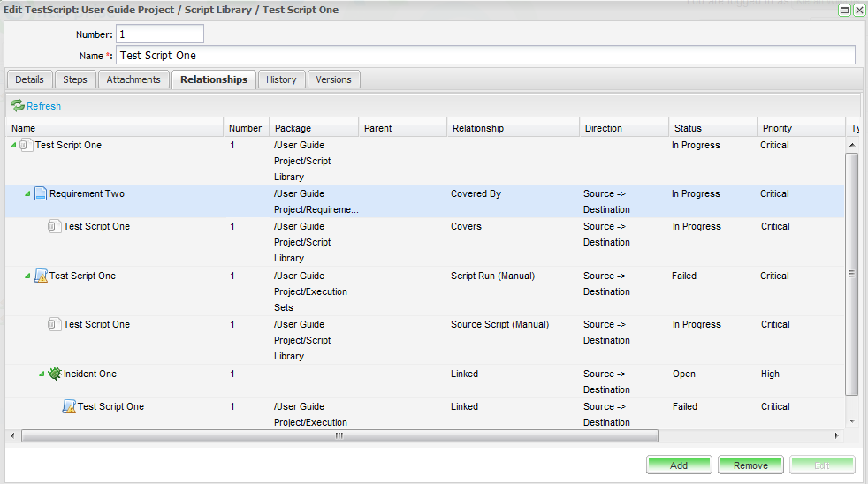Viewport: 868px width, 484px height.
Task: Click the Script Run (Manual) row warning icon
Action: pos(40,276)
